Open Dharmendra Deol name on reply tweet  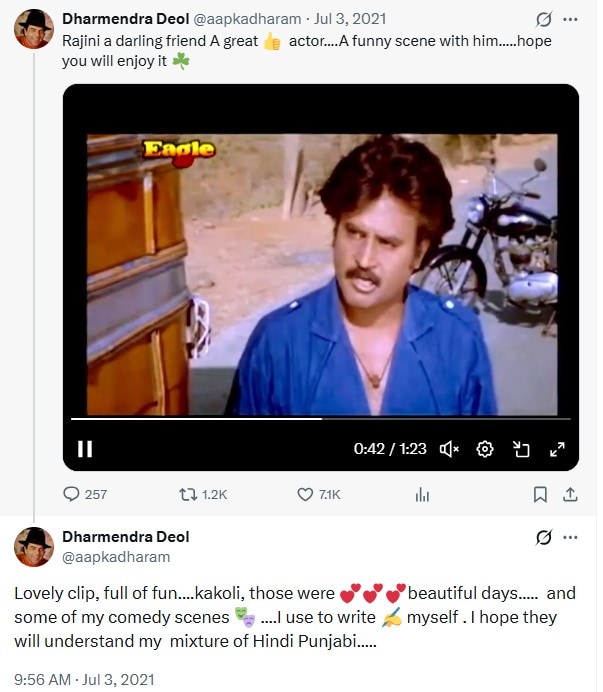tap(125, 537)
